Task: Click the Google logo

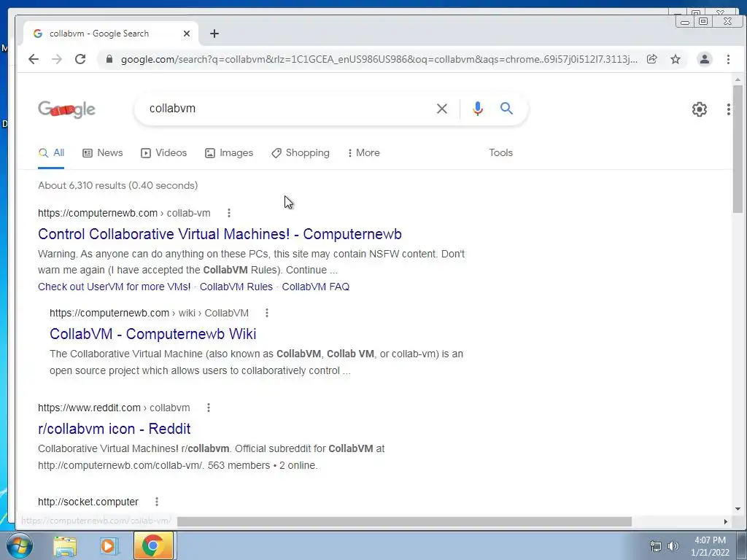Action: pyautogui.click(x=66, y=109)
